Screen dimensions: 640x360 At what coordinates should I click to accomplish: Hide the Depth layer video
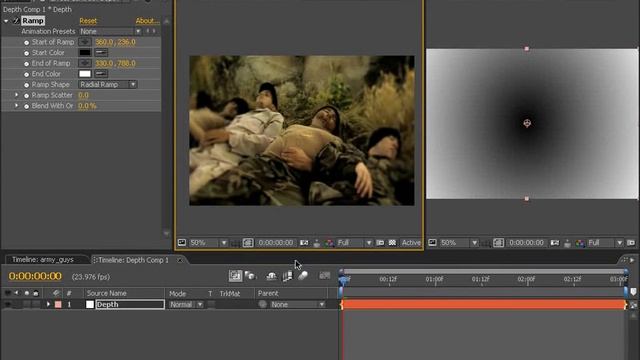[x=8, y=304]
